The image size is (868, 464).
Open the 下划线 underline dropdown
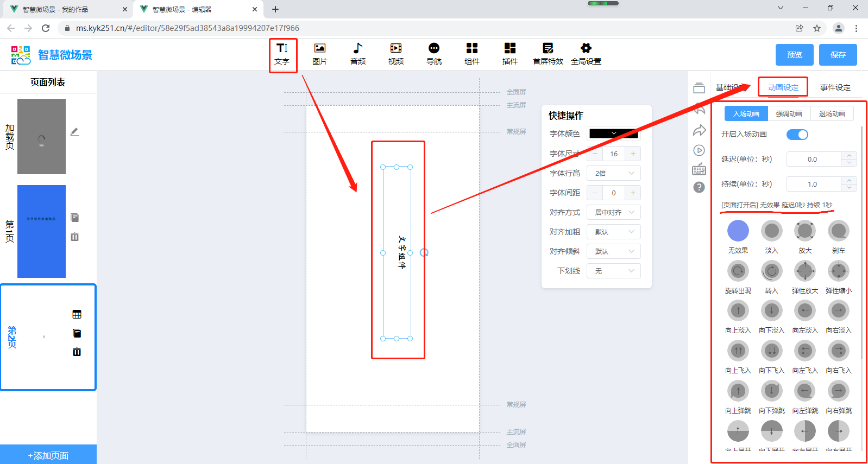(x=613, y=271)
